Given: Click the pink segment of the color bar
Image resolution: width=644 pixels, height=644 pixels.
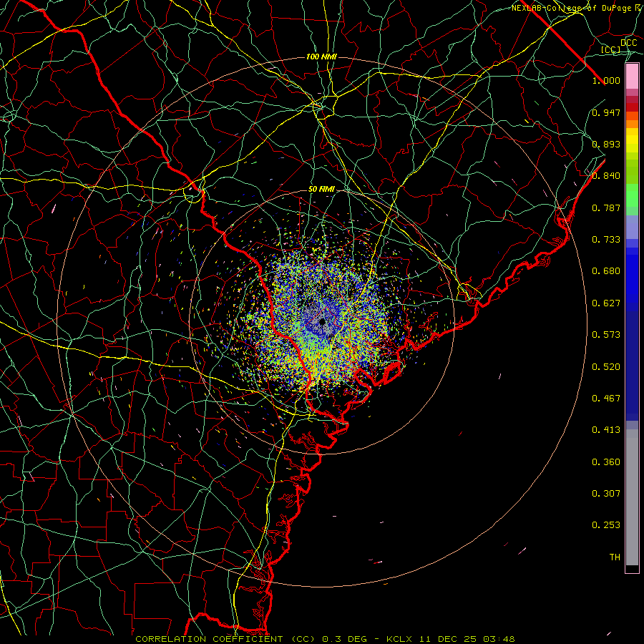Looking at the screenshot, I should click(x=632, y=77).
